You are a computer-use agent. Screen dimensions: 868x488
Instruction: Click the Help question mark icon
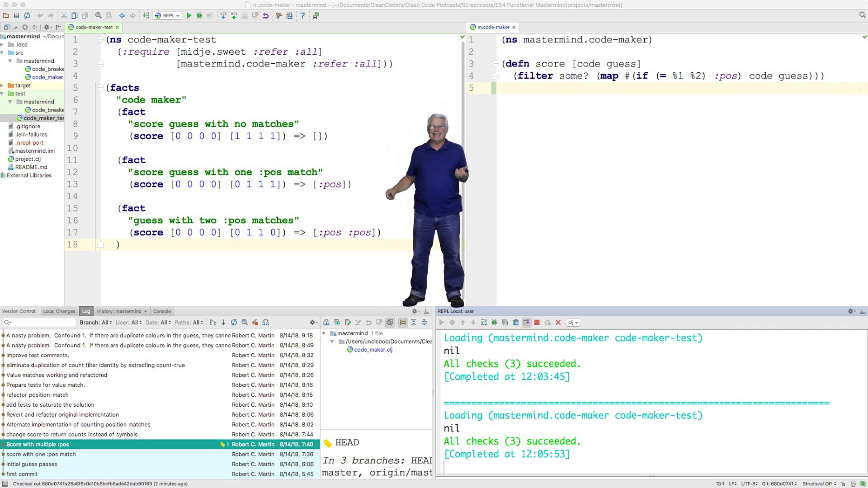pyautogui.click(x=302, y=15)
